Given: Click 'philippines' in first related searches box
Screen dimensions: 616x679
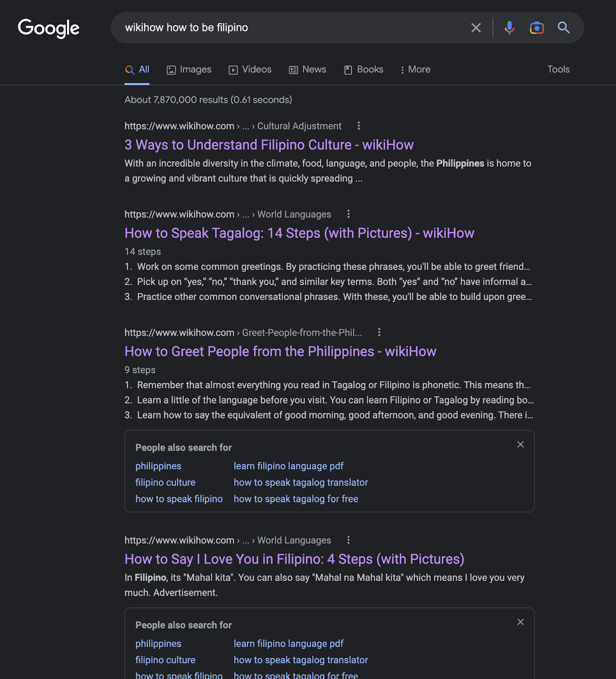Looking at the screenshot, I should click(158, 466).
